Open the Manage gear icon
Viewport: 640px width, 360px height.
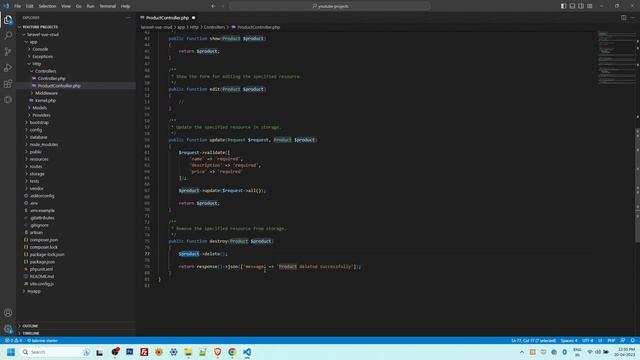[8, 329]
